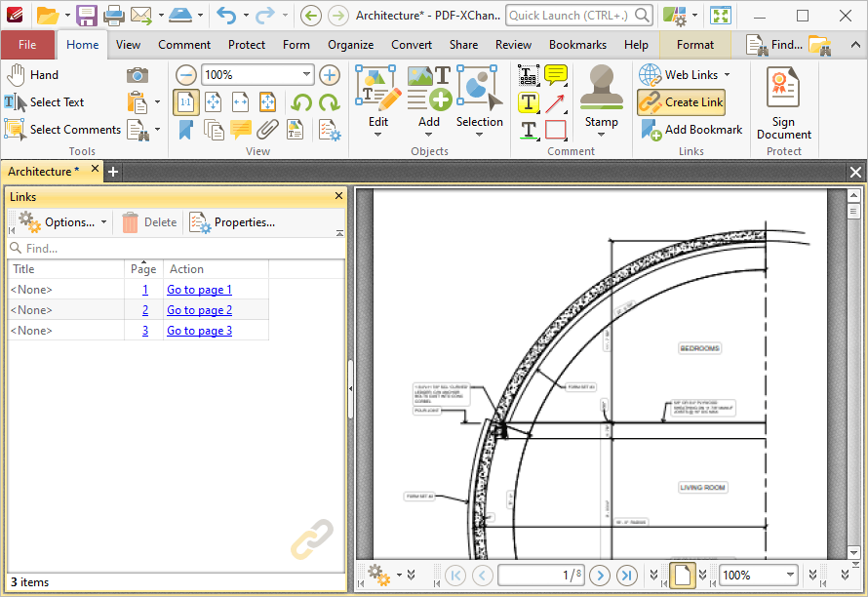Go to the last page
This screenshot has width=868, height=597.
pyautogui.click(x=627, y=576)
